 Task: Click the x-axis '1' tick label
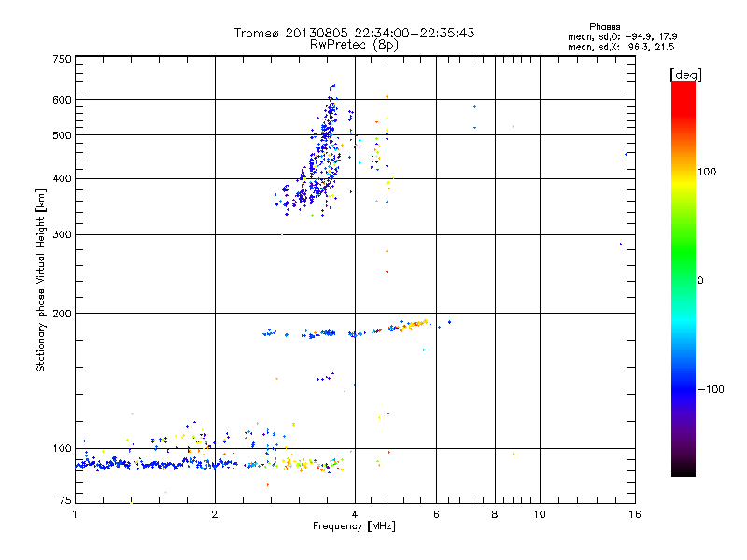(75, 514)
